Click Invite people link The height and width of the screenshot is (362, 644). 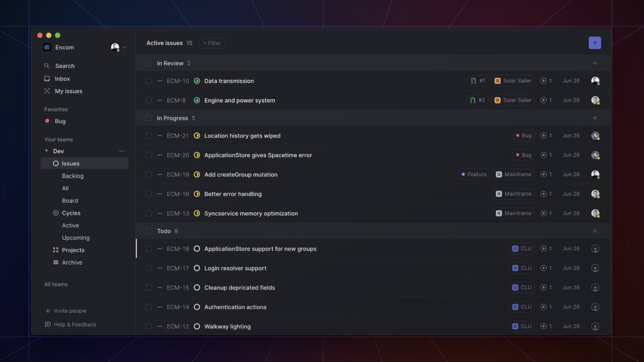70,311
